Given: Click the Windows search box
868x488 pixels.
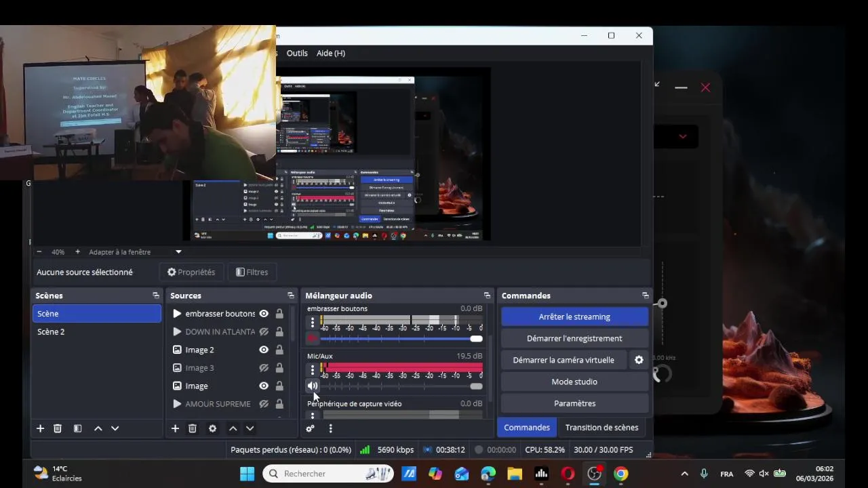Looking at the screenshot, I should (x=328, y=474).
